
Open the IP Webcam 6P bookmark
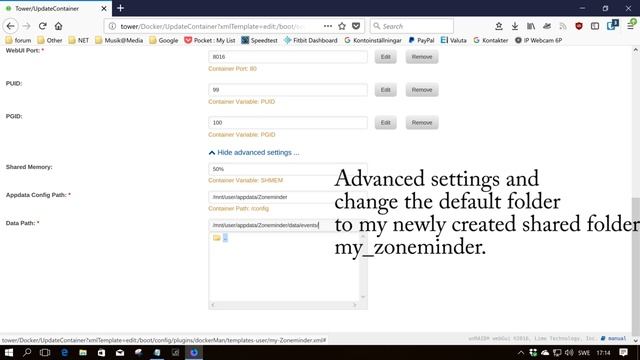point(538,40)
